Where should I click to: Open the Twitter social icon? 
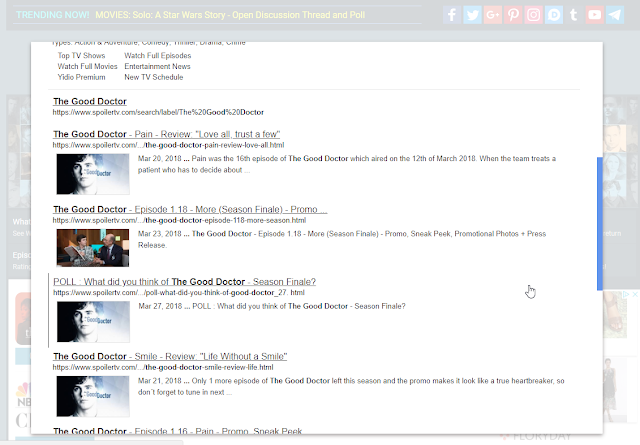coord(472,15)
